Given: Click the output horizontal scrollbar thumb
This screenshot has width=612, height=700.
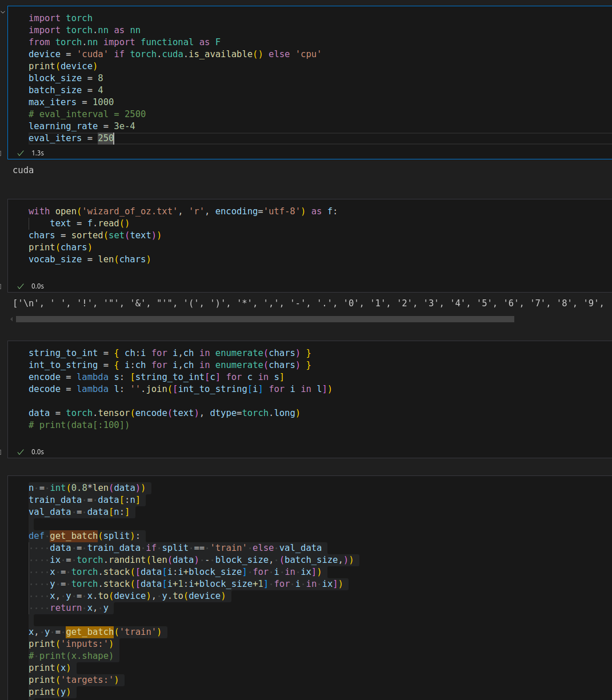Looking at the screenshot, I should coord(265,319).
